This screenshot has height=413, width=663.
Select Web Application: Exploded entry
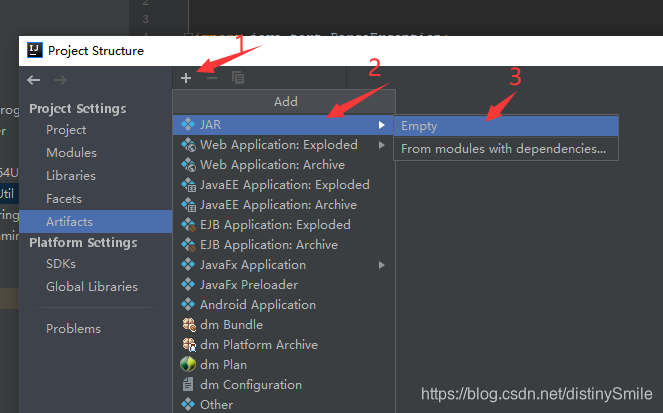coord(283,145)
